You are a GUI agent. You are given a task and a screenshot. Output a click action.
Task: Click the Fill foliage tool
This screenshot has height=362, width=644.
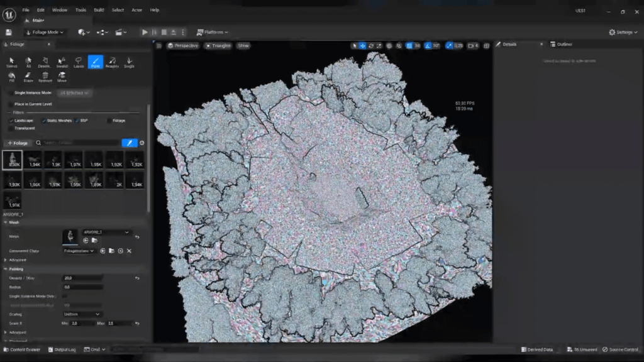pos(11,77)
